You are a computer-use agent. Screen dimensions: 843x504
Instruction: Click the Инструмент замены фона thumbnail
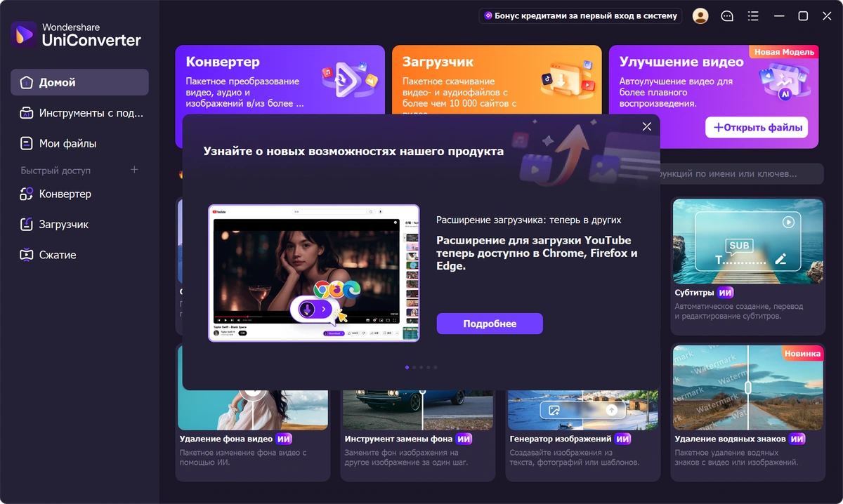coord(418,411)
